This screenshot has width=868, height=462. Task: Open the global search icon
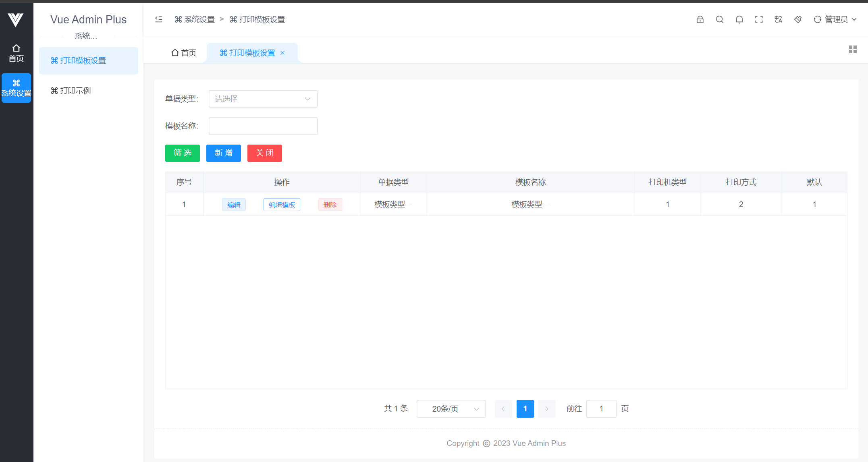tap(720, 19)
